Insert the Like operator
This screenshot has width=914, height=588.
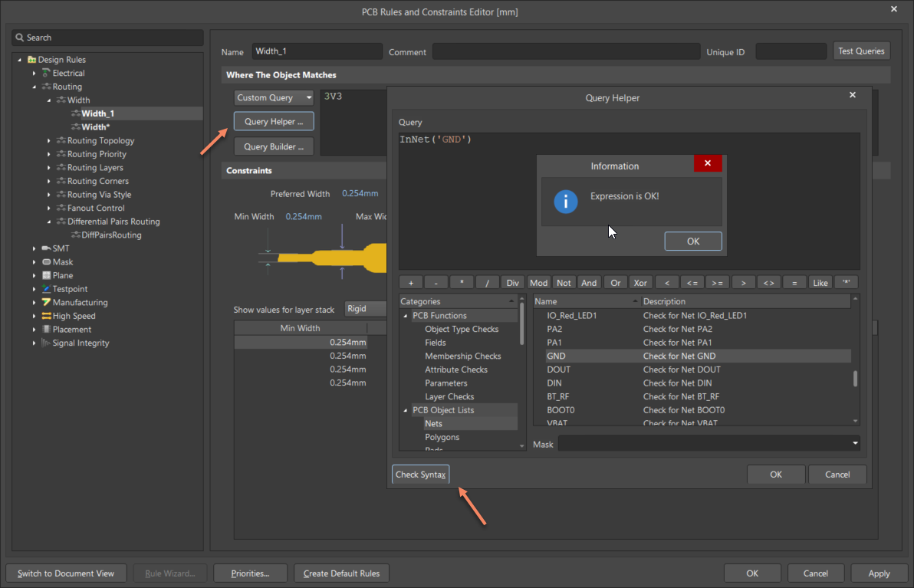820,283
